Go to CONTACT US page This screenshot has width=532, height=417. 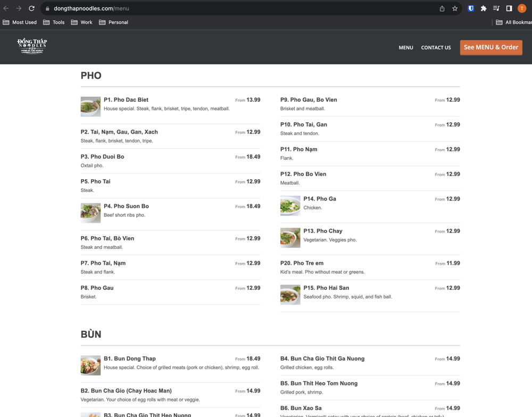pos(436,48)
